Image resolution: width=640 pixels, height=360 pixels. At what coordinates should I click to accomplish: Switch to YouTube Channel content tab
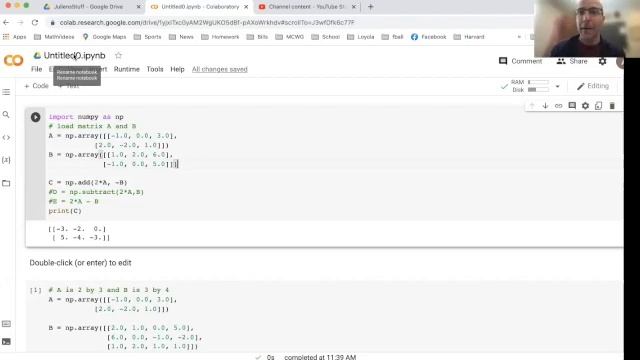[x=302, y=7]
